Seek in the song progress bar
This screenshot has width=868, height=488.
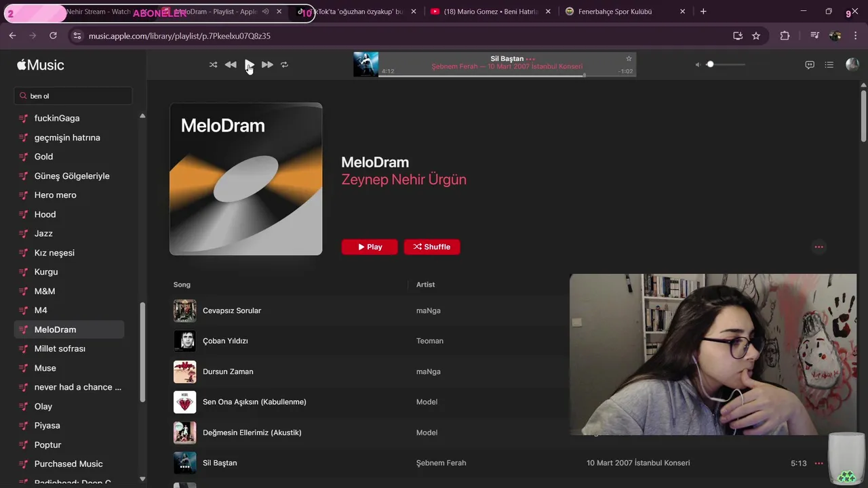click(507, 75)
